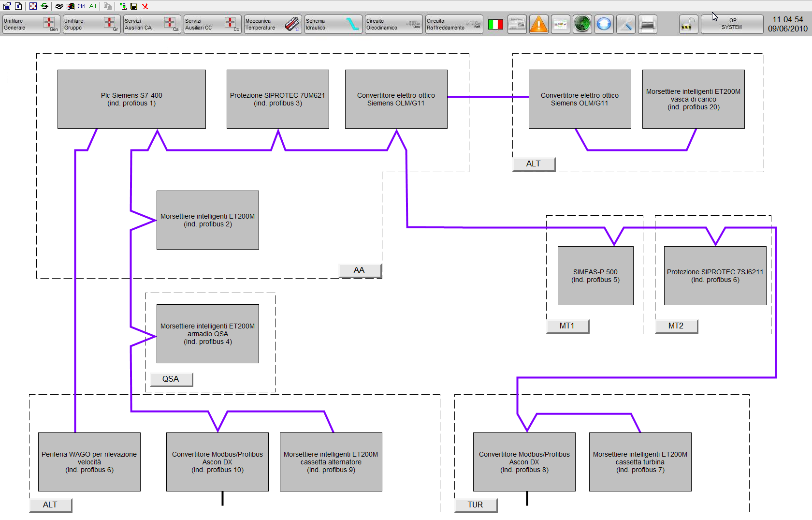Screen dimensions: 812x520
Task: Toggle the Ctrl key button
Action: 82,6
